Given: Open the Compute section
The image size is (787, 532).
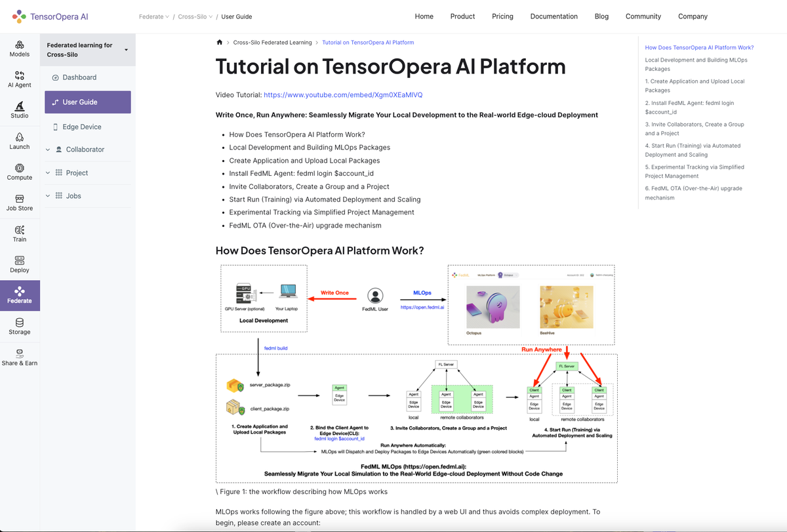Looking at the screenshot, I should click(19, 171).
